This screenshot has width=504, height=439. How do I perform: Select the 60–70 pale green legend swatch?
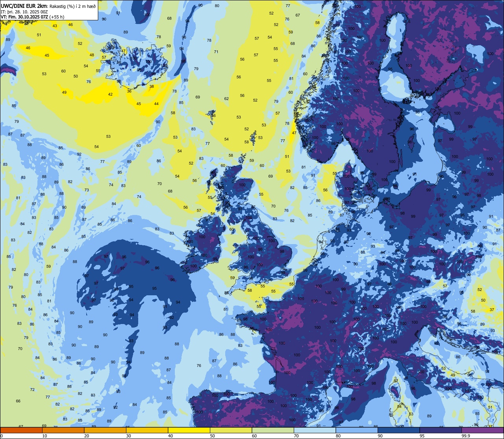273,430
